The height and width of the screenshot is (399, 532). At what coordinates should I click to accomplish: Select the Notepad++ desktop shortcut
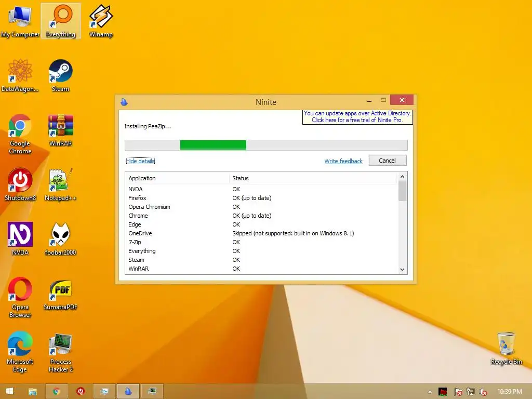point(60,185)
